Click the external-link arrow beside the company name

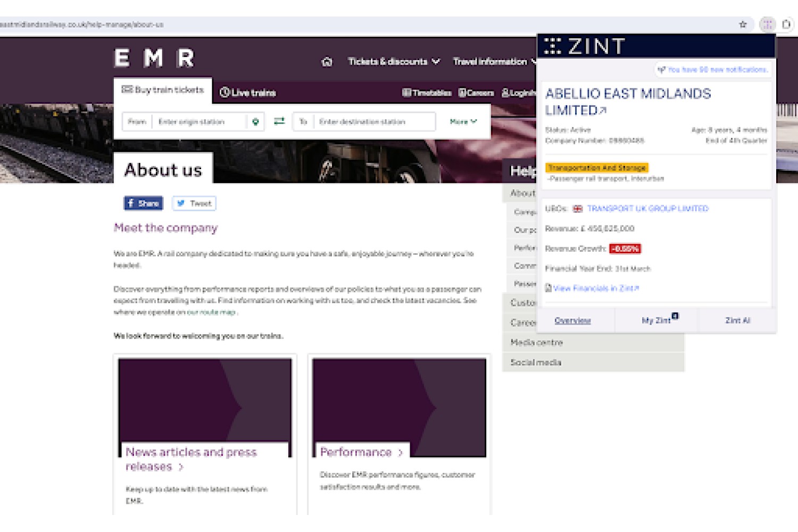tap(603, 111)
